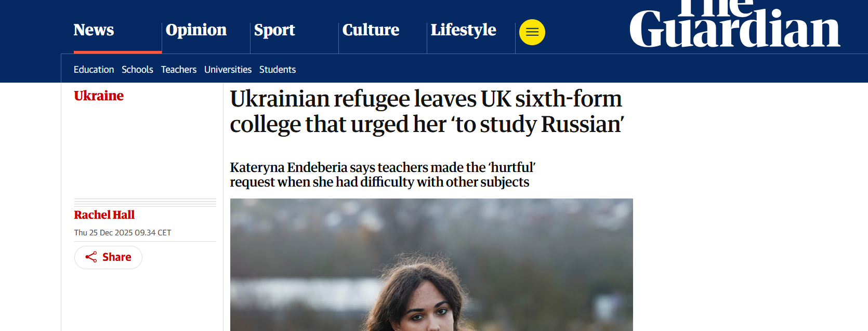Navigate to the Lifestyle section
The height and width of the screenshot is (331, 868).
(x=463, y=30)
